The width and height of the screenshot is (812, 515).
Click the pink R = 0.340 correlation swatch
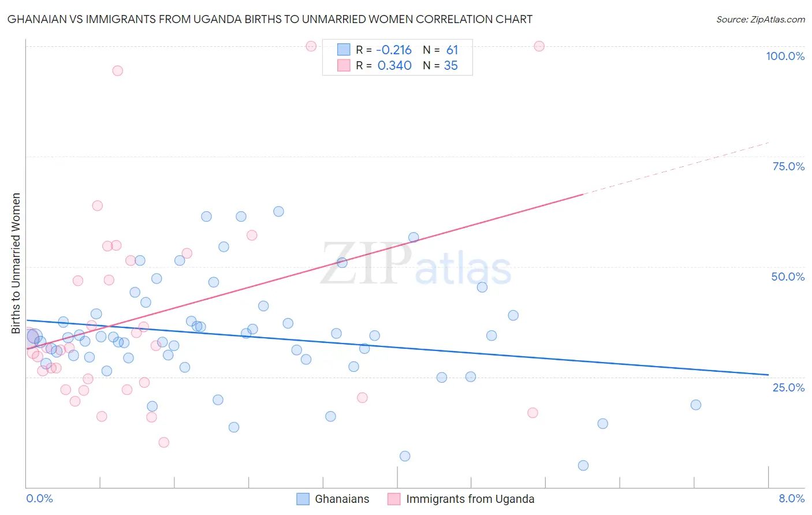tap(344, 65)
